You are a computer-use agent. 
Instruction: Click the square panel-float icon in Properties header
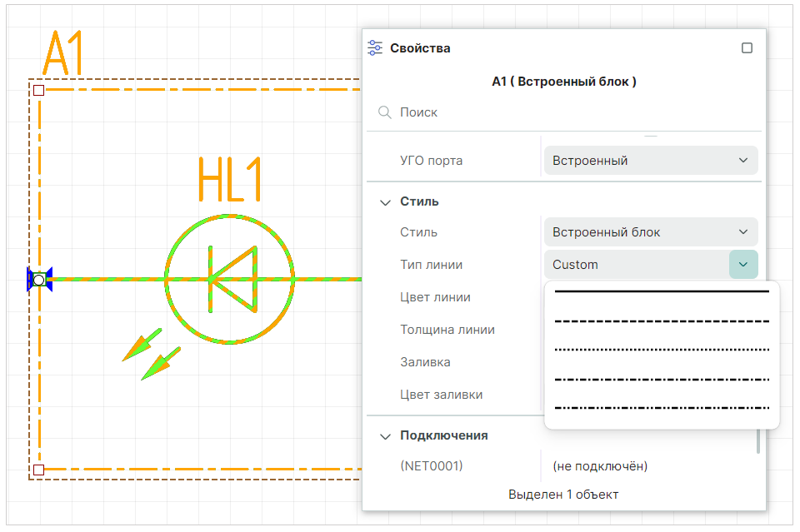tap(747, 48)
